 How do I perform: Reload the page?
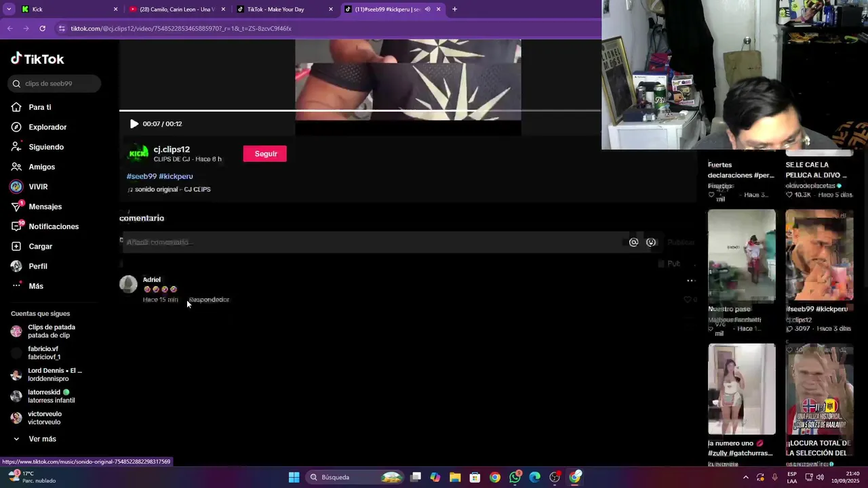42,28
